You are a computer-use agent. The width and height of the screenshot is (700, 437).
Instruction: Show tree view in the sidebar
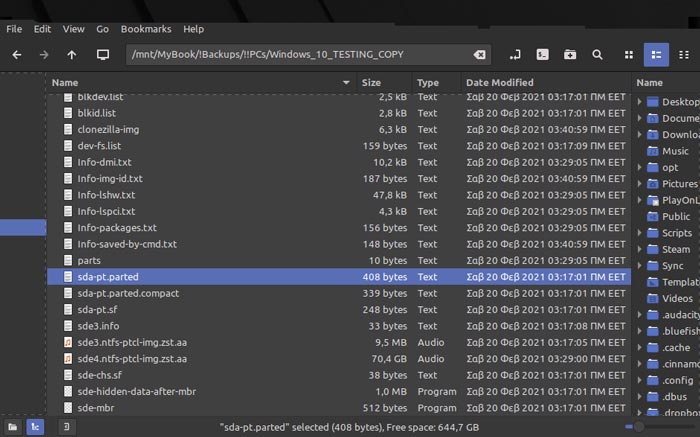(x=35, y=427)
